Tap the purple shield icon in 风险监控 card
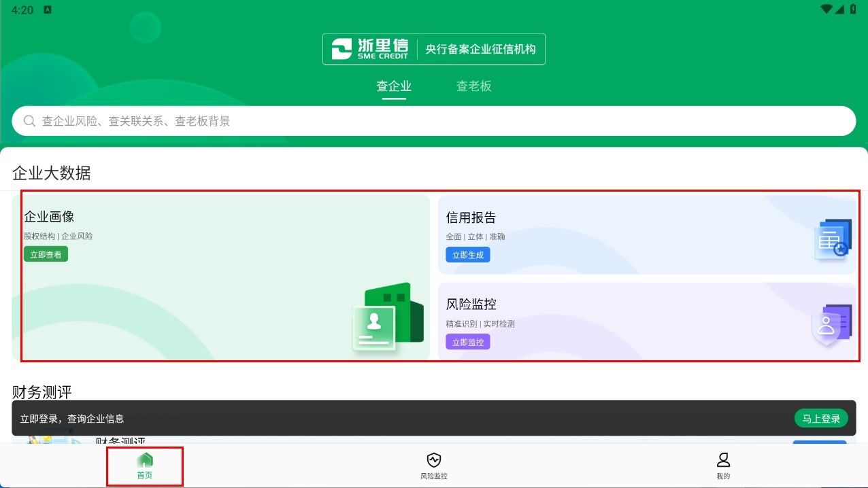Viewport: 868px width, 488px height. [x=831, y=326]
